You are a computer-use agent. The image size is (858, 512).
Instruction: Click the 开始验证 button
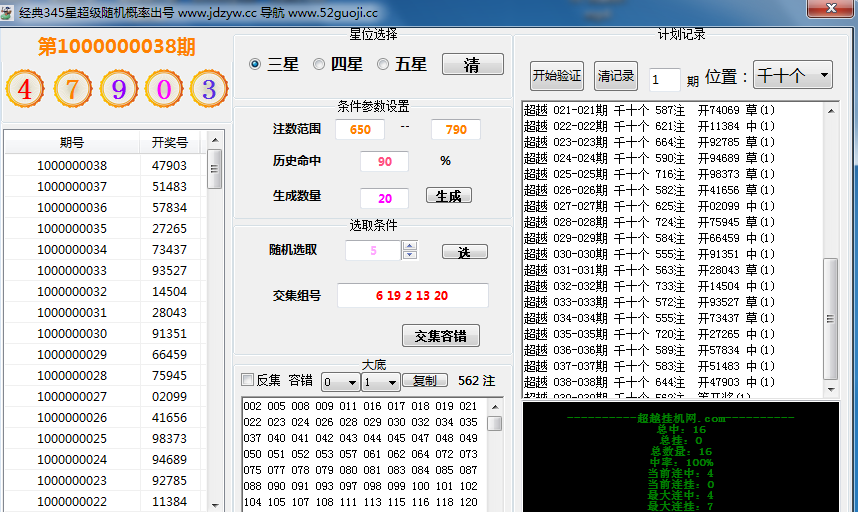coord(557,75)
